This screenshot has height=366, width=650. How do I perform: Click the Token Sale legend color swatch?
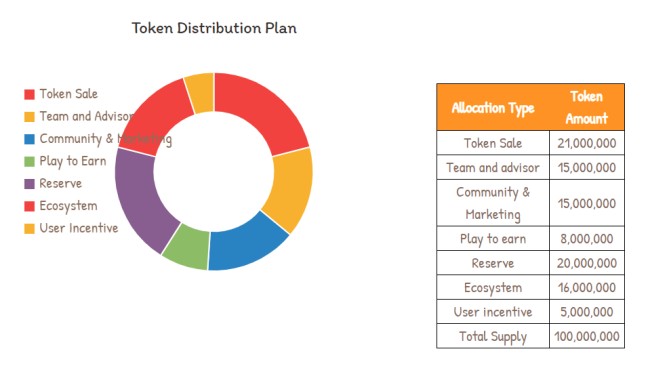[x=29, y=94]
